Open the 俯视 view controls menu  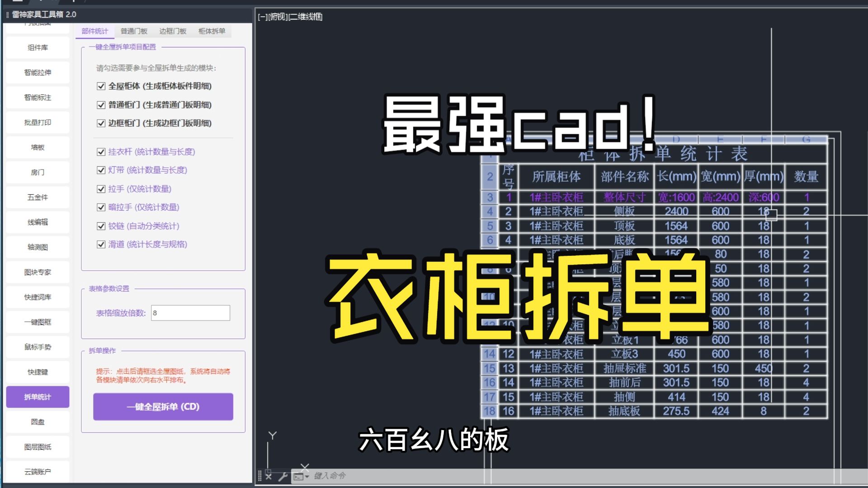(278, 17)
